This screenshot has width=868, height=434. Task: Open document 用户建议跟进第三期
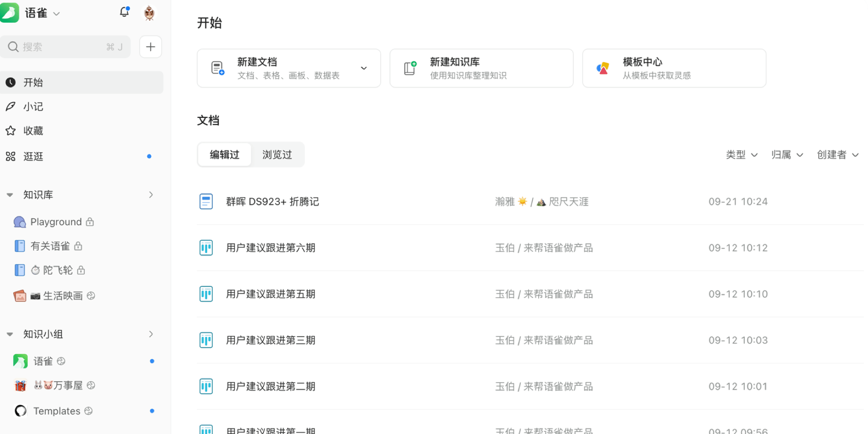pos(270,340)
